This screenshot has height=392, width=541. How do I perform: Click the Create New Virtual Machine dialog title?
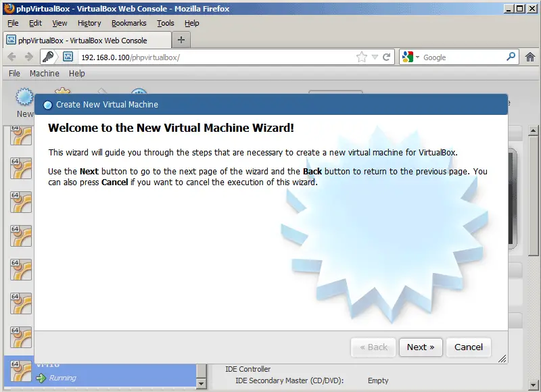pyautogui.click(x=107, y=105)
